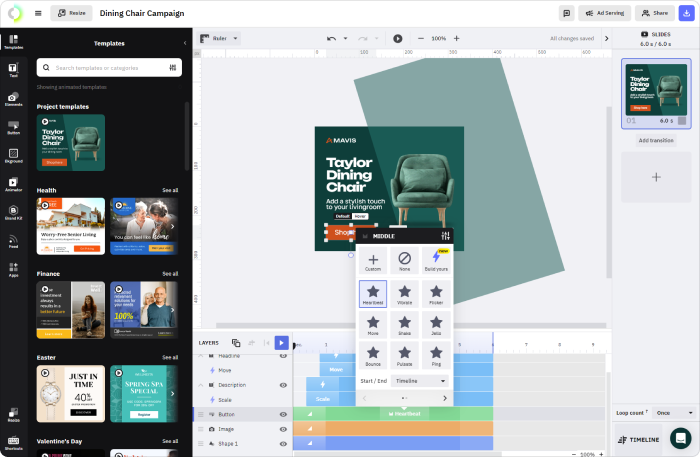700x457 pixels.
Task: Choose Custom animation option
Action: (x=373, y=261)
